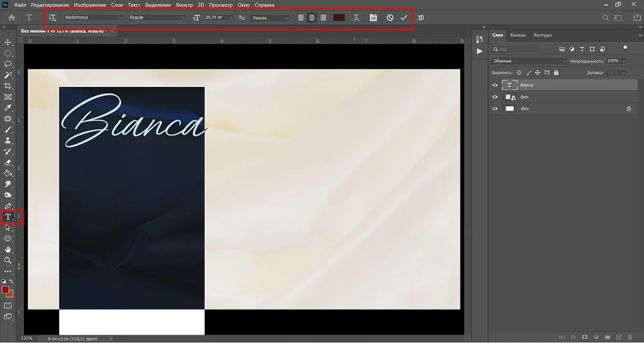Click the background color swatch

(x=11, y=294)
